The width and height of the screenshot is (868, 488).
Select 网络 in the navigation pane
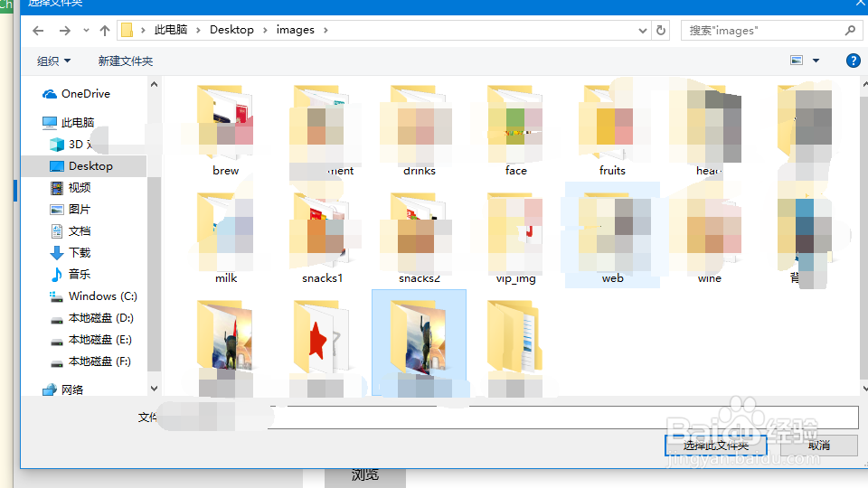coord(62,389)
